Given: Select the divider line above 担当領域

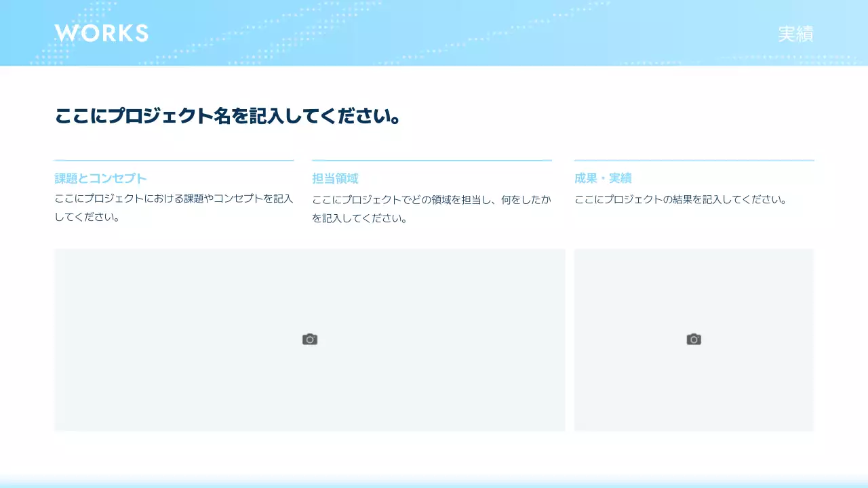Looking at the screenshot, I should tap(431, 161).
